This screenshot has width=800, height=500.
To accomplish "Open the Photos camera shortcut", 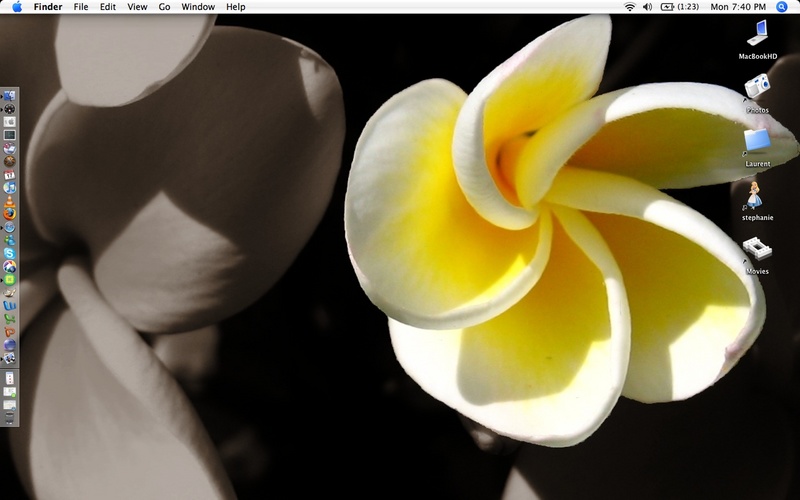I will click(x=757, y=88).
